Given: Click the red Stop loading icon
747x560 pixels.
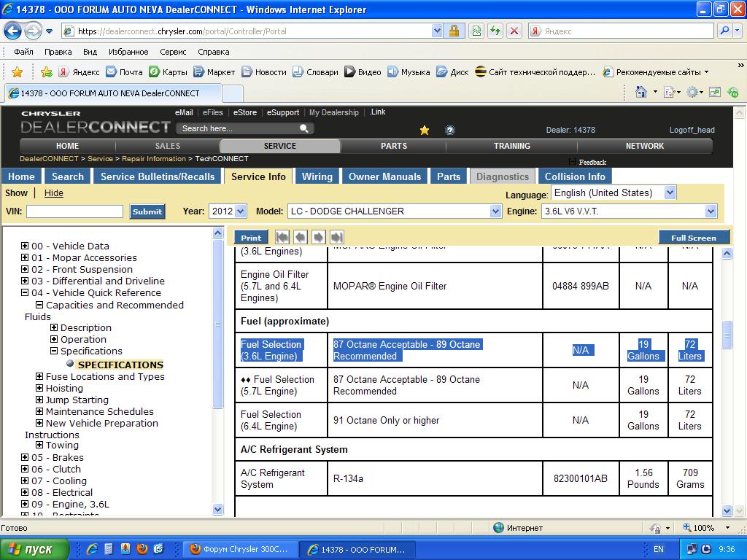Looking at the screenshot, I should tap(514, 31).
